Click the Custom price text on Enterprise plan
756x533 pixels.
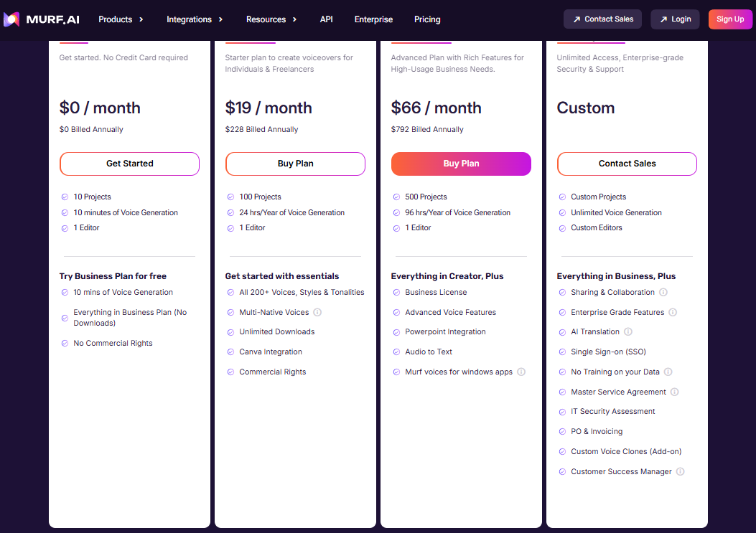point(585,108)
